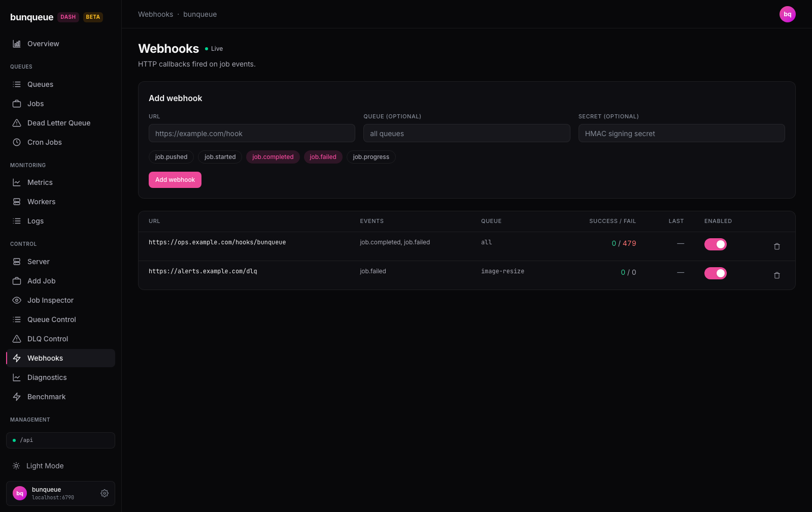Click the pink Add webhook button

[175, 180]
